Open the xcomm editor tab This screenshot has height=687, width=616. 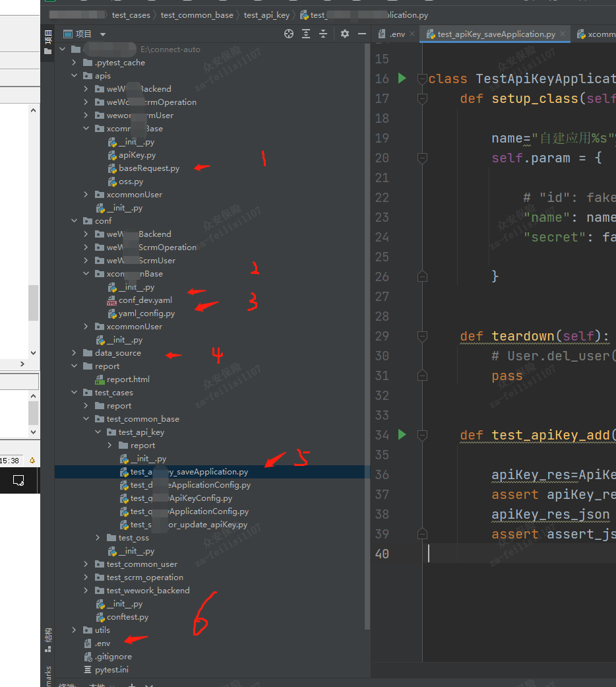click(596, 34)
